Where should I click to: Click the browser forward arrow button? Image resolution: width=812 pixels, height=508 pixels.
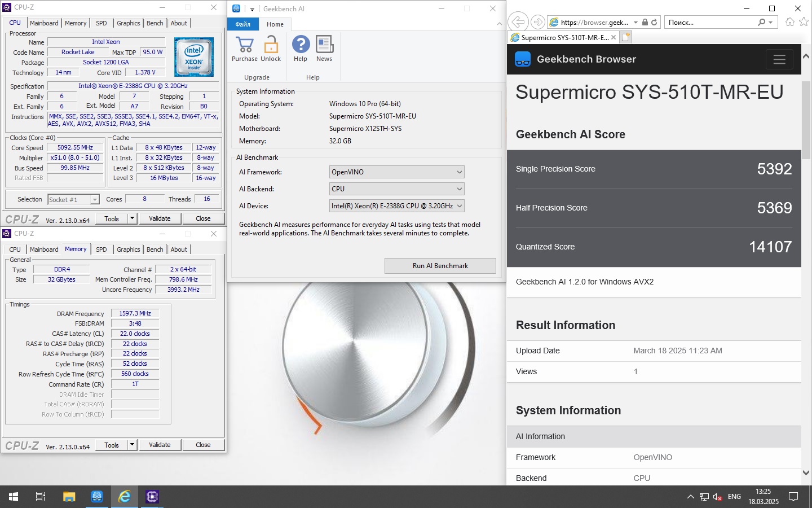[538, 23]
